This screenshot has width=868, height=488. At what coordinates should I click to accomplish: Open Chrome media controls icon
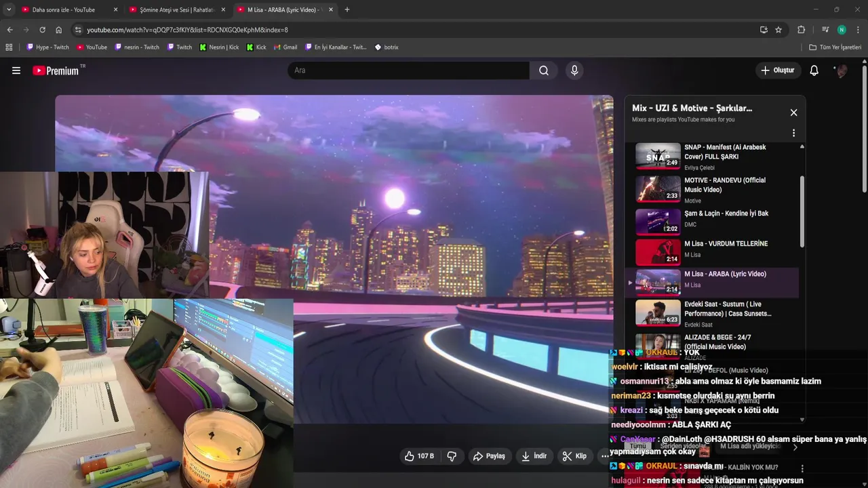point(825,30)
